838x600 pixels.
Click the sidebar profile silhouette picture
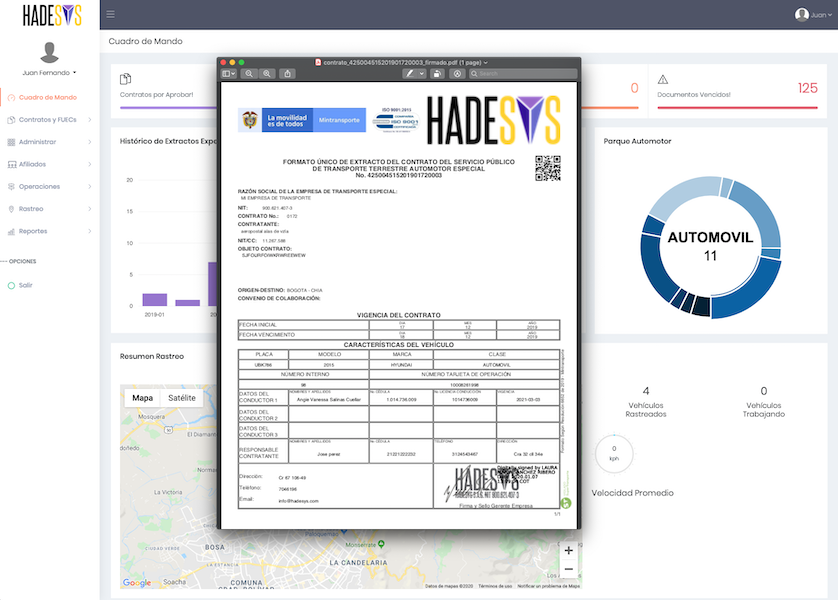[x=50, y=52]
